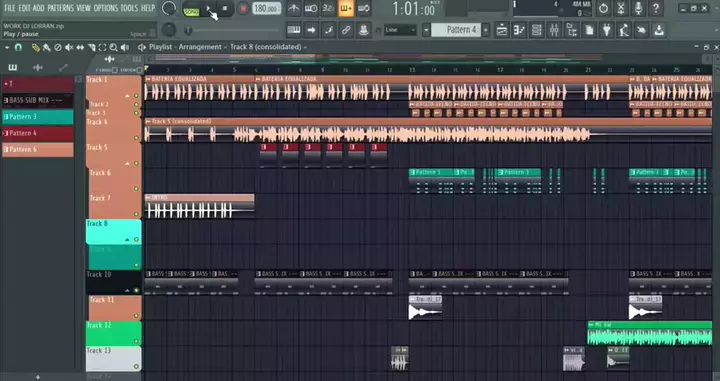Open the pattern selector dropdown arrow
The height and width of the screenshot is (381, 720).
click(426, 30)
